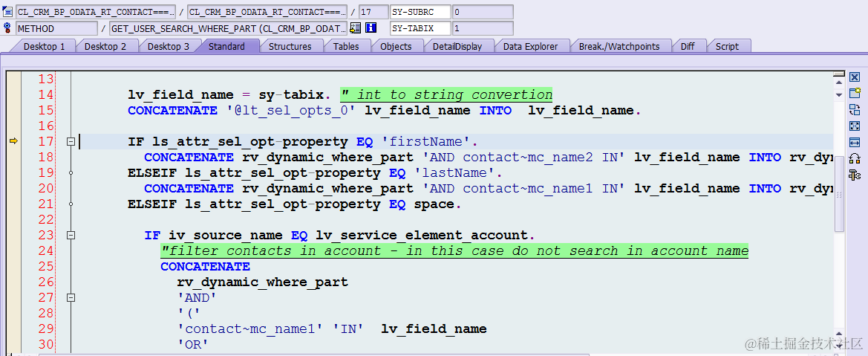Click sy-tabix variable on line 14
This screenshot has height=356, width=868.
pos(291,95)
